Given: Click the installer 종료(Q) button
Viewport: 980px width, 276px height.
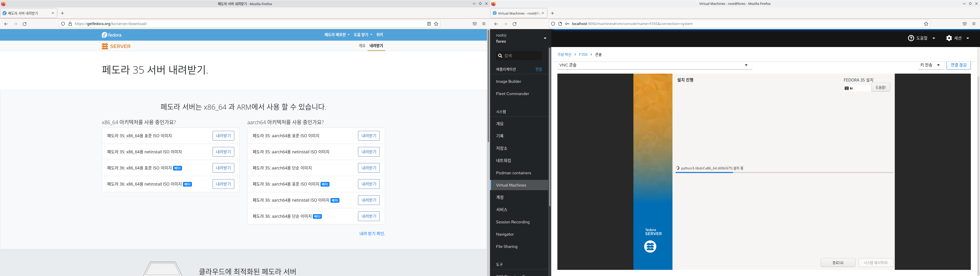Looking at the screenshot, I should click(x=838, y=263).
